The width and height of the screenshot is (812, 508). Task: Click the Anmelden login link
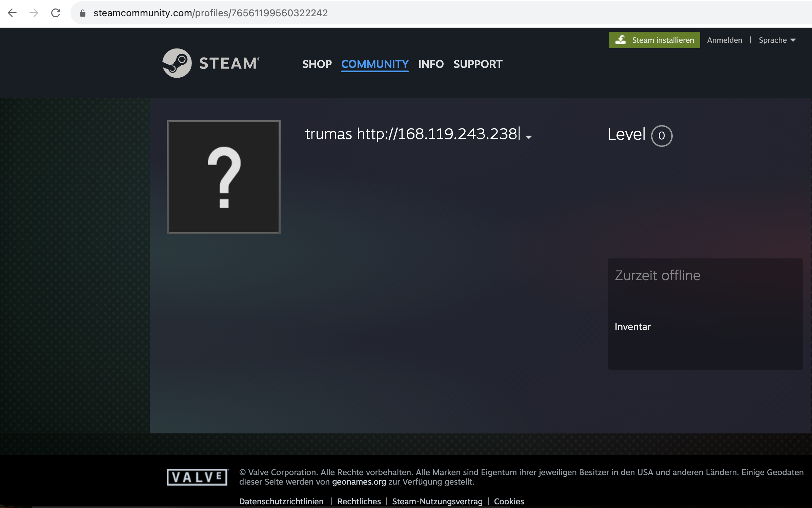tap(725, 40)
